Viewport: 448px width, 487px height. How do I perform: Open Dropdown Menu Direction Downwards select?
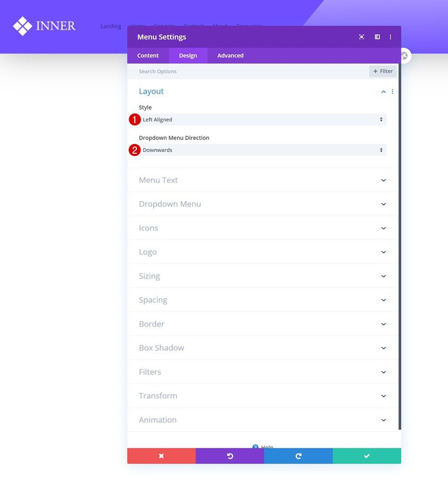(263, 150)
